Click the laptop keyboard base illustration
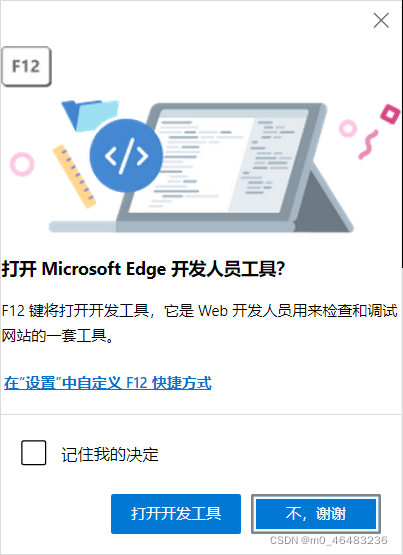The height and width of the screenshot is (555, 403). [x=172, y=227]
